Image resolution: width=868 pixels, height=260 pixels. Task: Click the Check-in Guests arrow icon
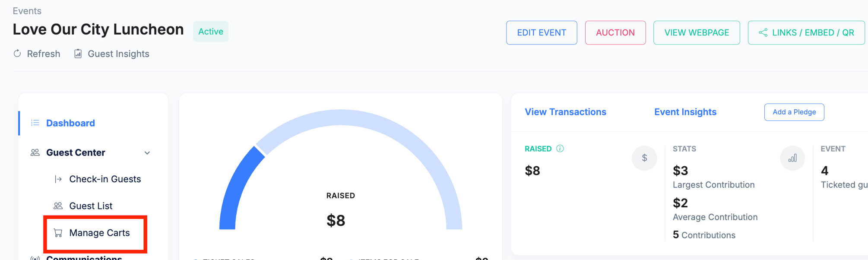pos(58,179)
